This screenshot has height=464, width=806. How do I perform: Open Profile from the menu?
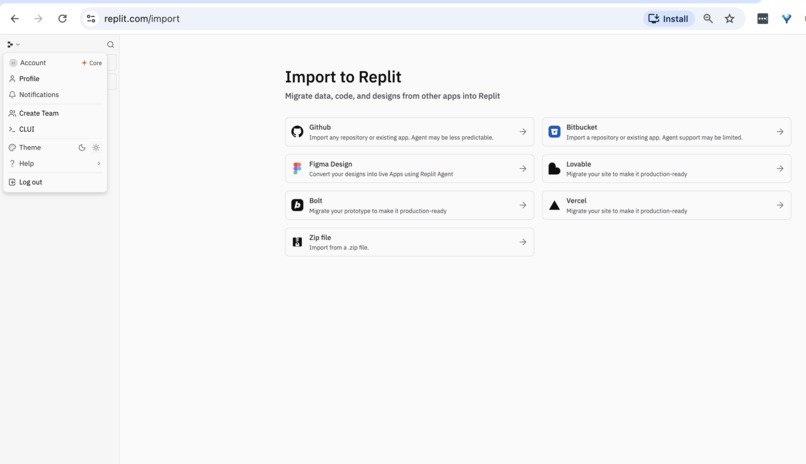point(55,79)
